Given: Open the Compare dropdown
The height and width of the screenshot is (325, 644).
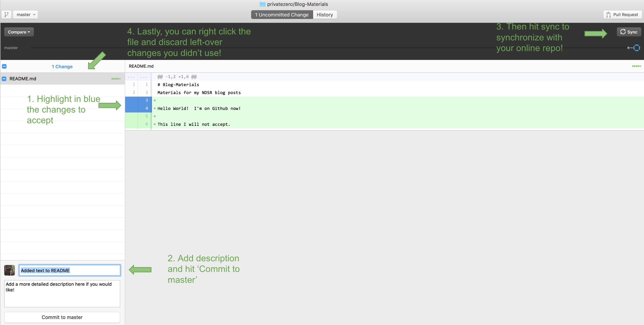Looking at the screenshot, I should point(19,32).
